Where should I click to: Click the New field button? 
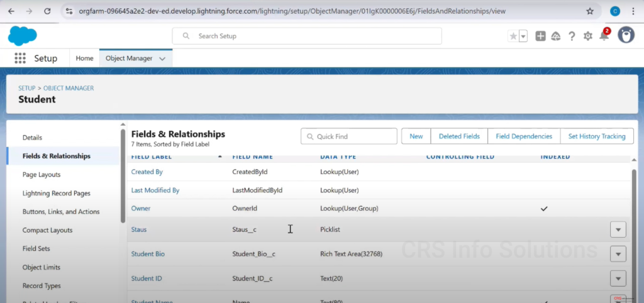click(416, 136)
